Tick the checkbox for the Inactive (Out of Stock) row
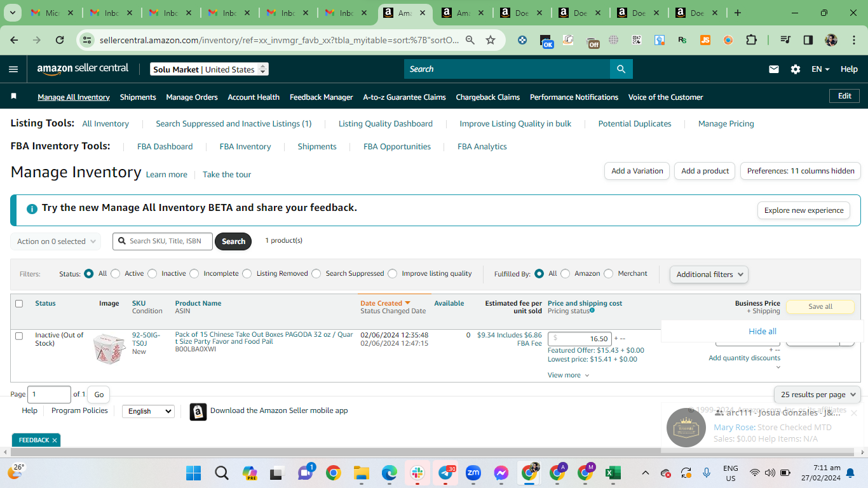 [19, 335]
